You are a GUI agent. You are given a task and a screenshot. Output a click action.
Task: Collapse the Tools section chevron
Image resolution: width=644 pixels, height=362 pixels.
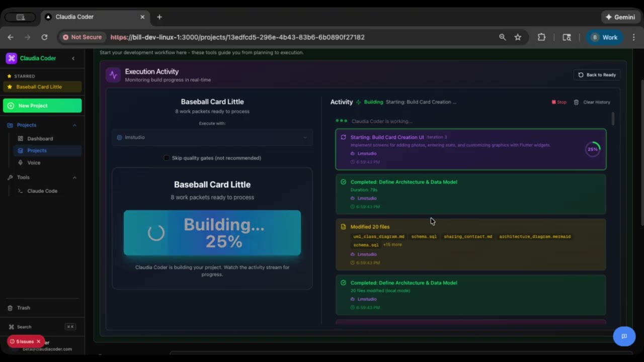pyautogui.click(x=74, y=177)
